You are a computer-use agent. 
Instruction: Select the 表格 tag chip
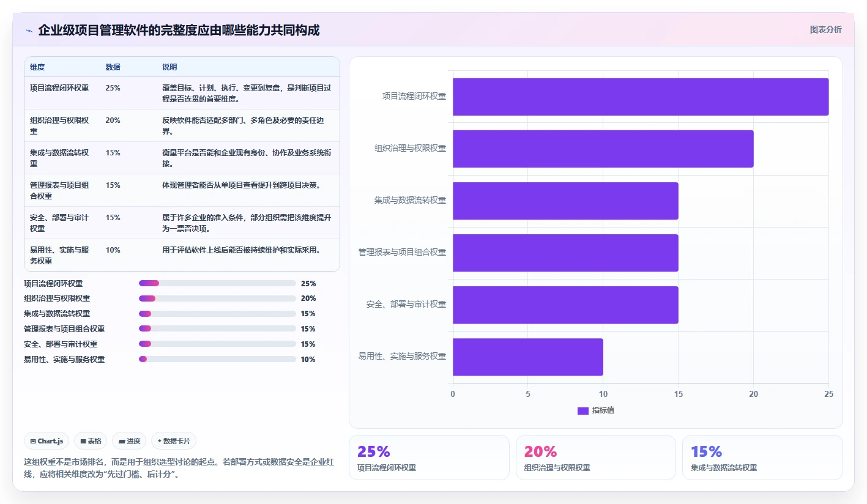[91, 441]
